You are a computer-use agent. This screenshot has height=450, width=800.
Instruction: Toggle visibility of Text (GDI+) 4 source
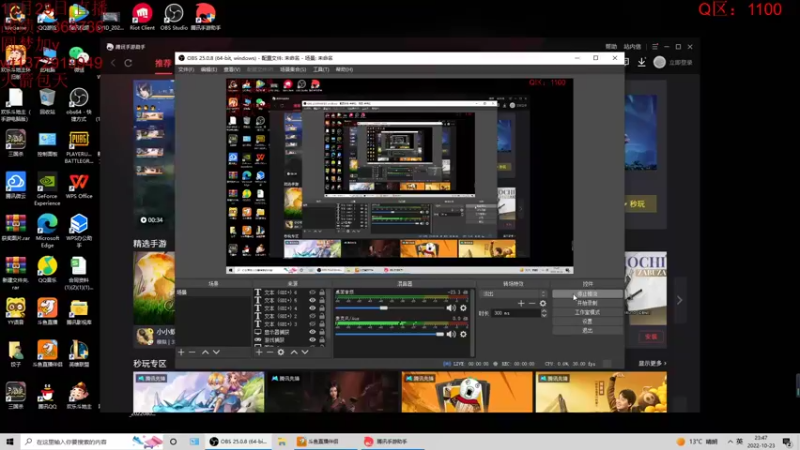[x=312, y=308]
